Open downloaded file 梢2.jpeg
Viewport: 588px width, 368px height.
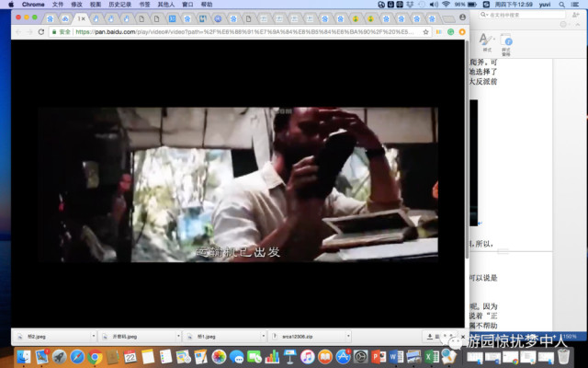click(x=51, y=337)
